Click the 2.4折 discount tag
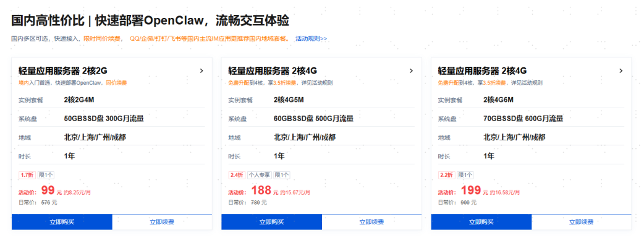 (237, 175)
